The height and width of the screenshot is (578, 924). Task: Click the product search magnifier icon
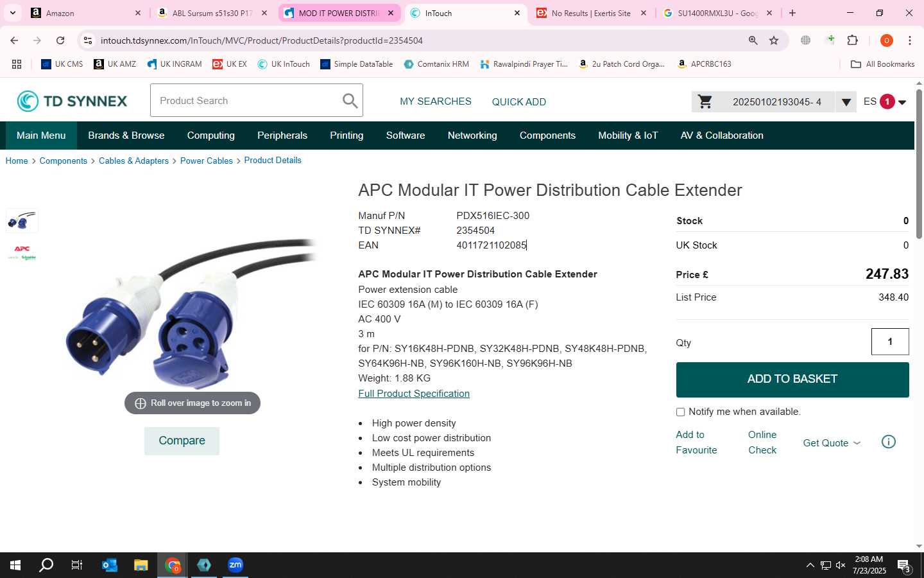(350, 101)
